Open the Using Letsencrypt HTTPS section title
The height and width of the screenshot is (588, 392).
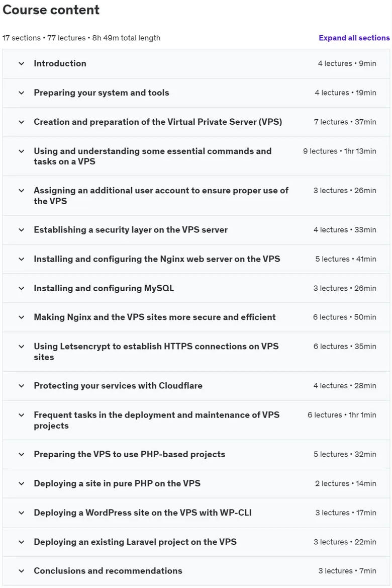point(156,352)
